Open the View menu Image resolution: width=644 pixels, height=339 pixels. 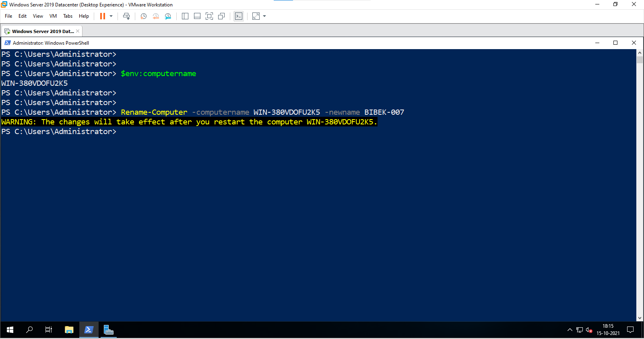coord(38,16)
